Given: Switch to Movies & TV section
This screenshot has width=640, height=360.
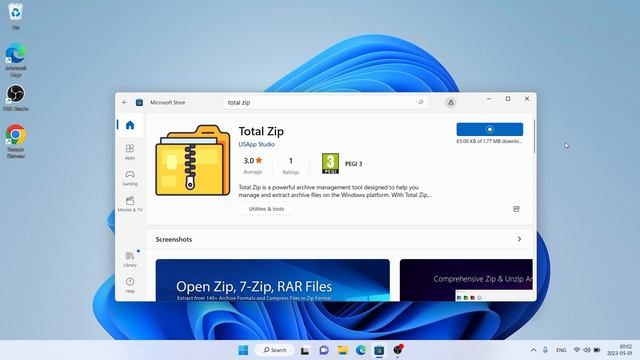Looking at the screenshot, I should coord(130,204).
